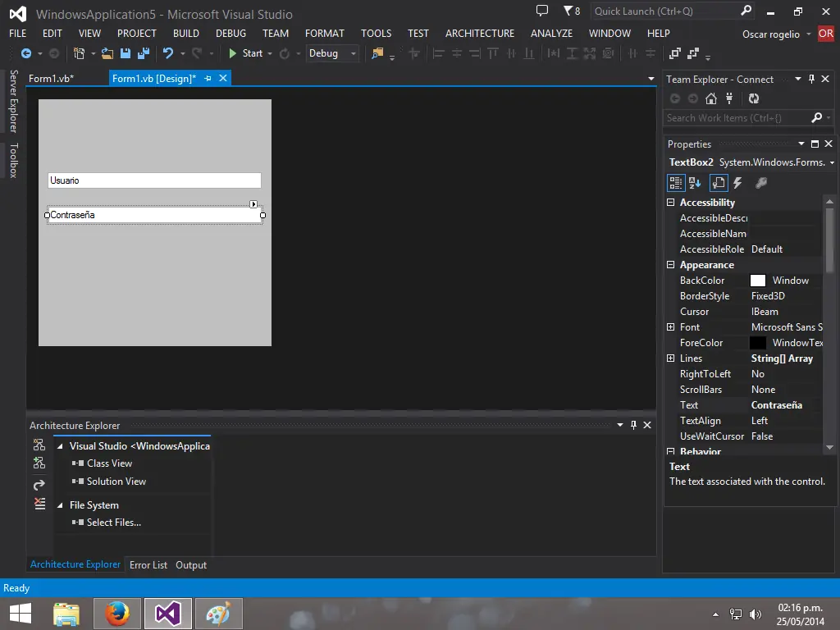840x630 pixels.
Task: Click the Connect plug icon in Team Explorer
Action: pos(728,98)
